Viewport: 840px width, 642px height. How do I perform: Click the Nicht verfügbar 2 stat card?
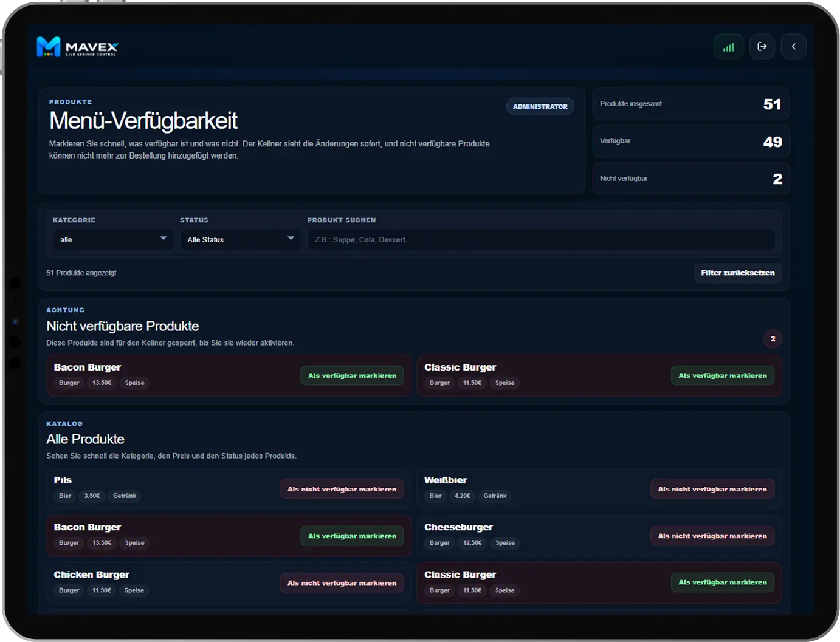691,179
